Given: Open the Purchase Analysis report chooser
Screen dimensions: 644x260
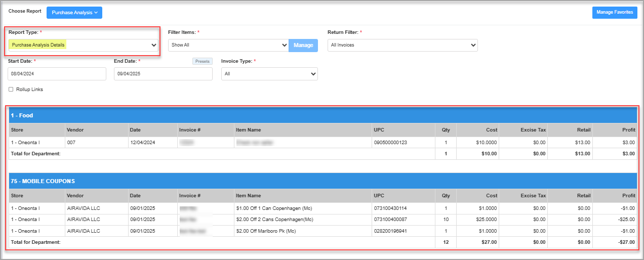Looking at the screenshot, I should pyautogui.click(x=74, y=13).
